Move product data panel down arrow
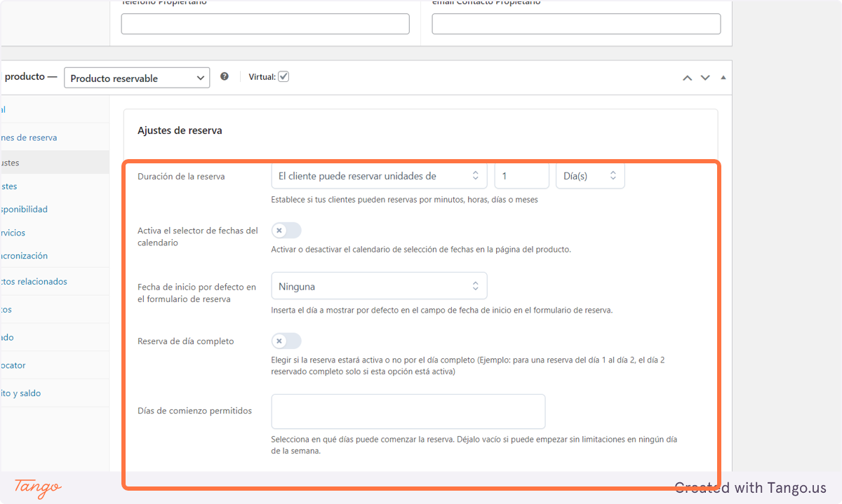 pos(706,78)
